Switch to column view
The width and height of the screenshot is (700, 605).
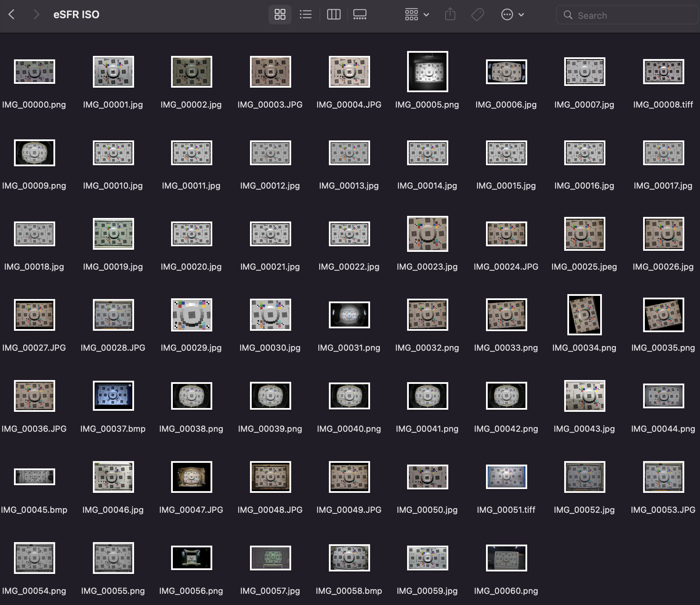point(333,15)
